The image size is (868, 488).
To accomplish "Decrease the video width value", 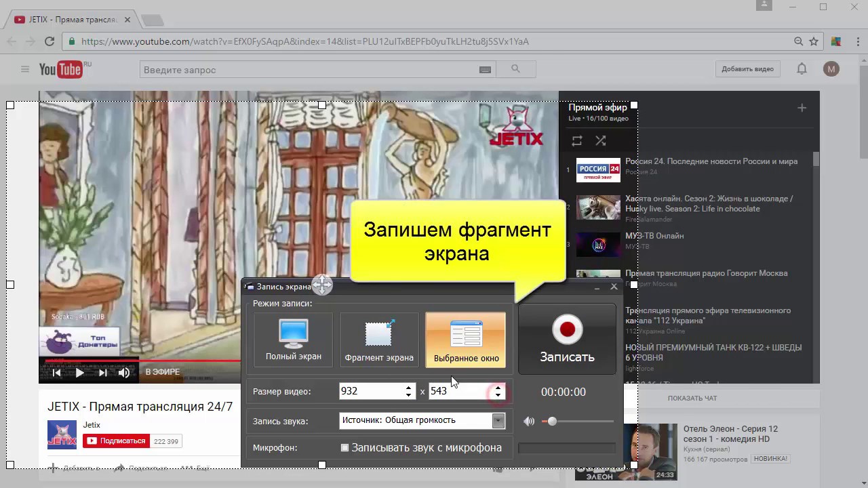I will point(408,395).
